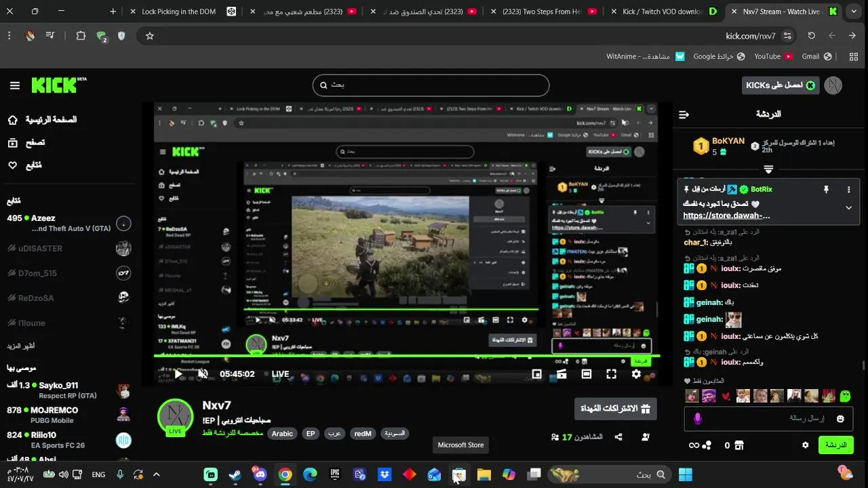Click the redM tag
The width and height of the screenshot is (868, 488).
pos(363,434)
